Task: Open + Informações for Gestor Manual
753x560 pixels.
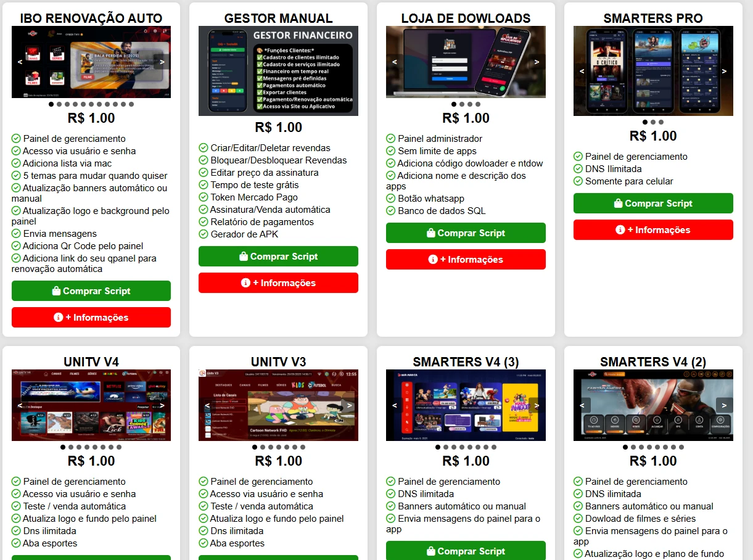Action: 278,283
